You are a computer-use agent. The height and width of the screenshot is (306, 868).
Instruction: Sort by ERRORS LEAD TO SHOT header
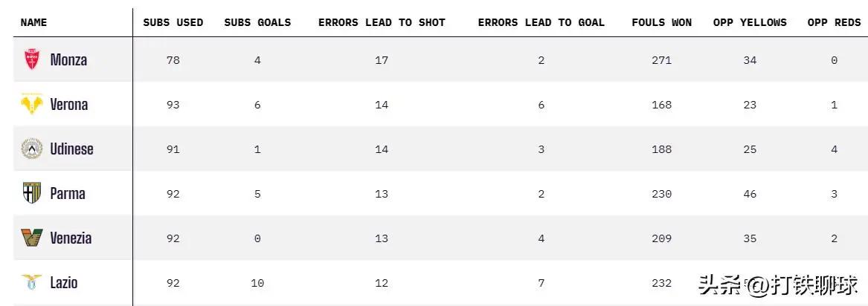pyautogui.click(x=382, y=22)
